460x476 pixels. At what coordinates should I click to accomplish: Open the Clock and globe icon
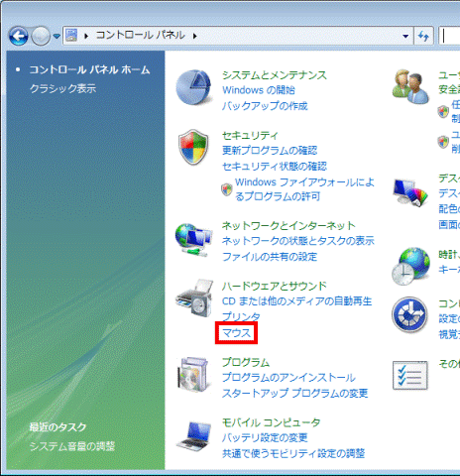coord(411,267)
